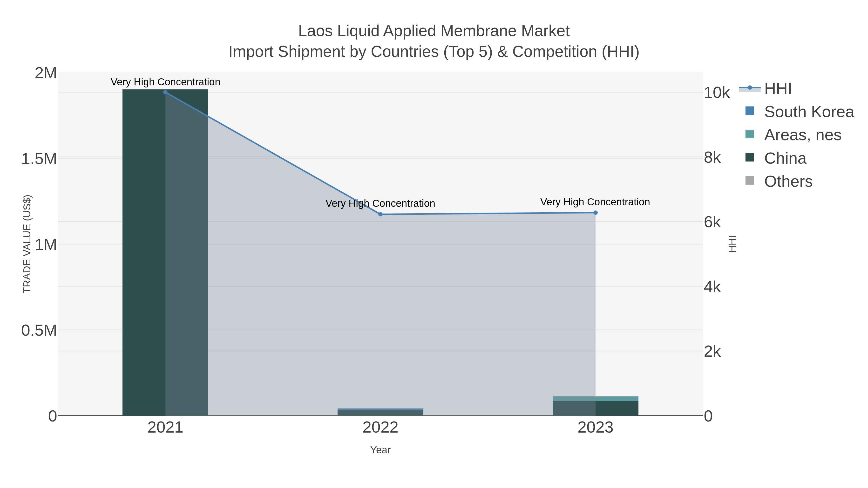Toggle South Korea series in legend
This screenshot has width=868, height=488.
(799, 112)
